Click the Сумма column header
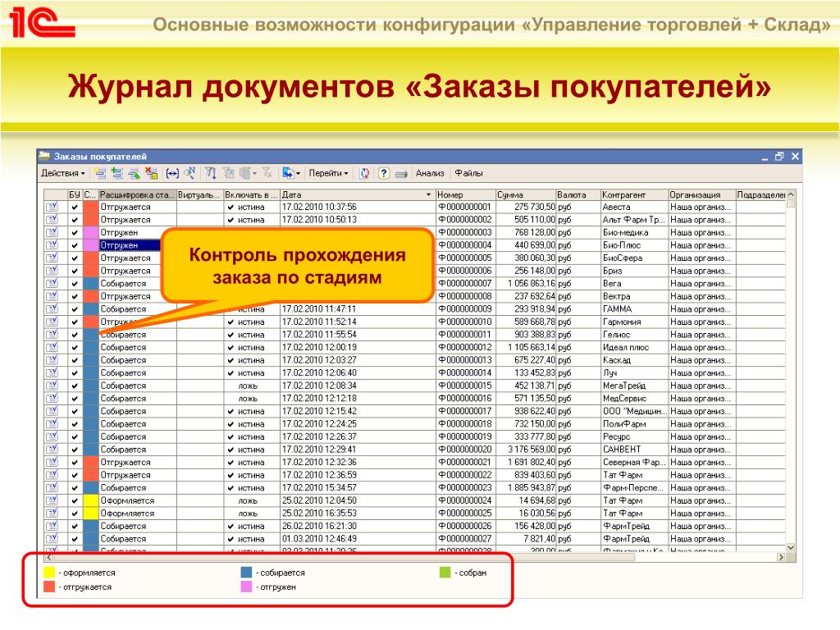This screenshot has height=630, width=840. point(525,195)
